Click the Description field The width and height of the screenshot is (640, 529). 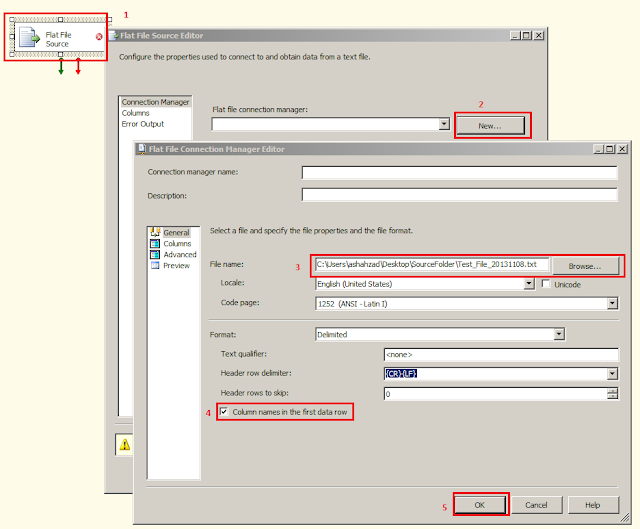tap(460, 195)
